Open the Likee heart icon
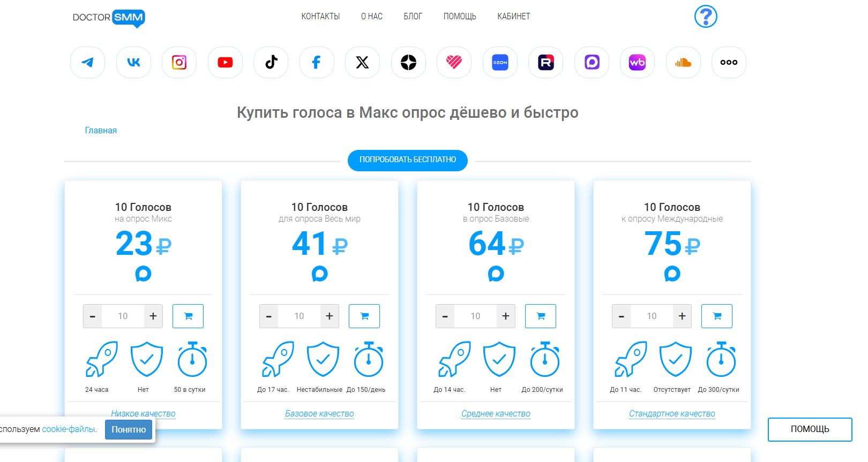The width and height of the screenshot is (868, 462). (x=454, y=63)
